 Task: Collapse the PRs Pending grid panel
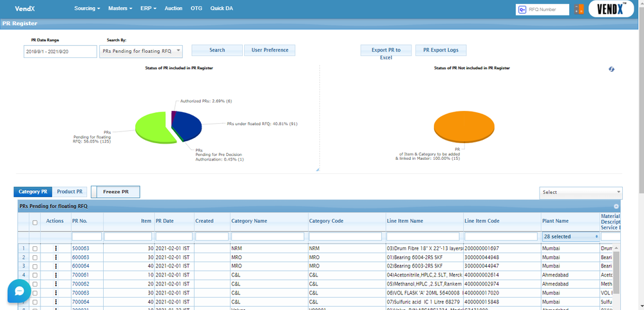pos(616,206)
